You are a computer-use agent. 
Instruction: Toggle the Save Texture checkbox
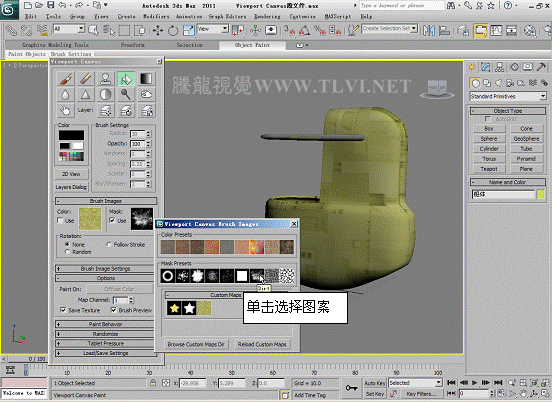[63, 310]
